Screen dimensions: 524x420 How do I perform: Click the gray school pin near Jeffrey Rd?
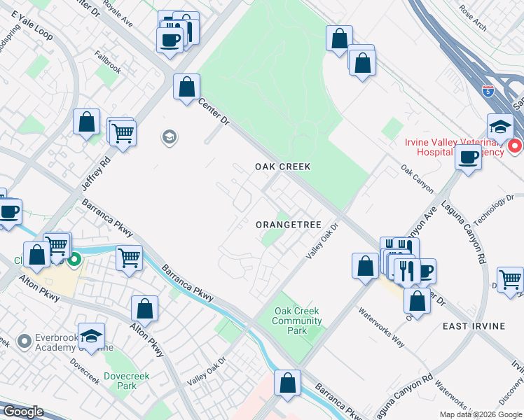(x=170, y=137)
